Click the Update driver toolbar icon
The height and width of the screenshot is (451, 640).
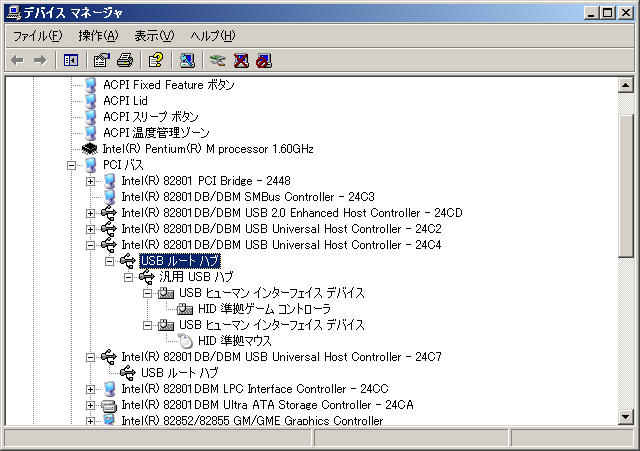218,61
